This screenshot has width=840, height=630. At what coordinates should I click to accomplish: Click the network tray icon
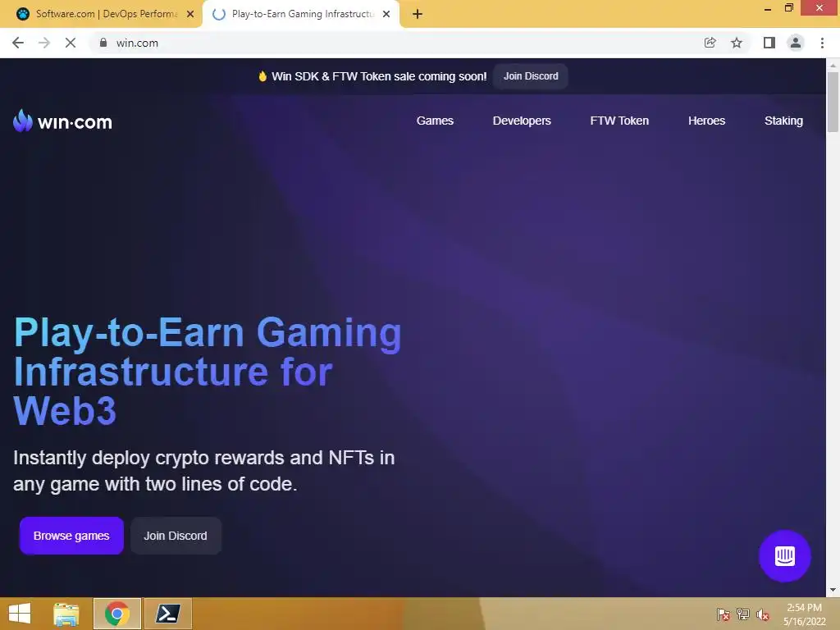(743, 614)
